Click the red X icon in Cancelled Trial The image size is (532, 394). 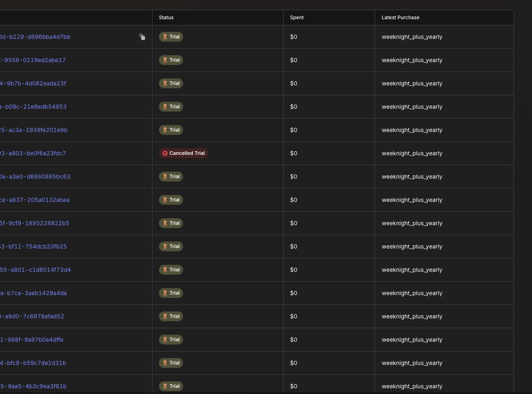(165, 153)
